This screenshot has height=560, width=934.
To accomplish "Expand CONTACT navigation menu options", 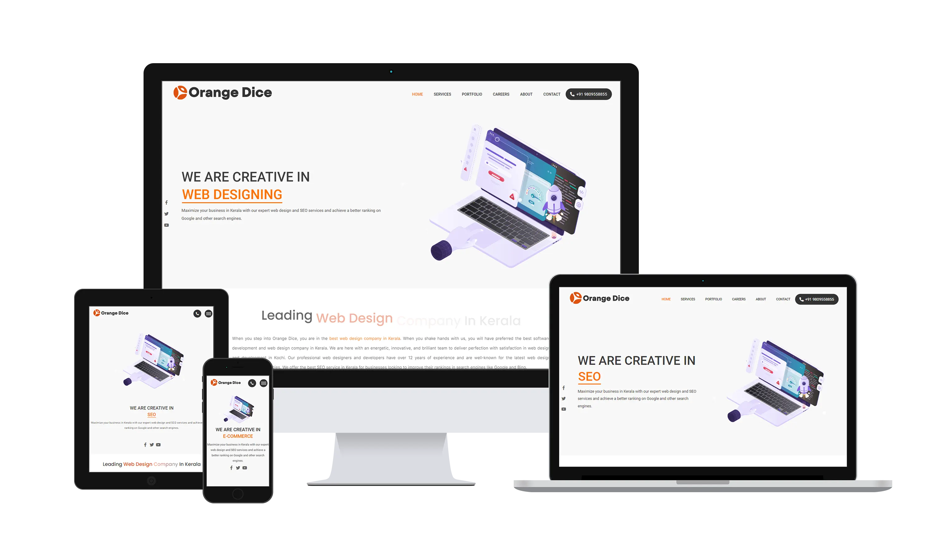I will 552,94.
